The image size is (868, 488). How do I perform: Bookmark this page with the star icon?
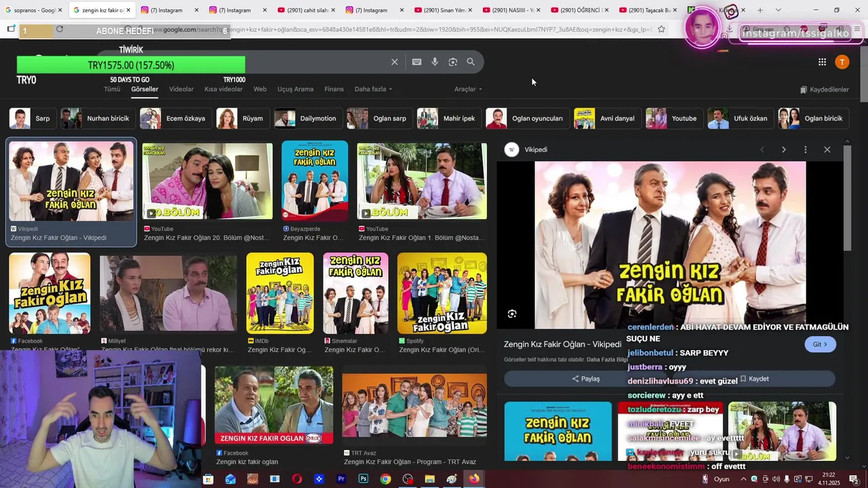click(661, 29)
